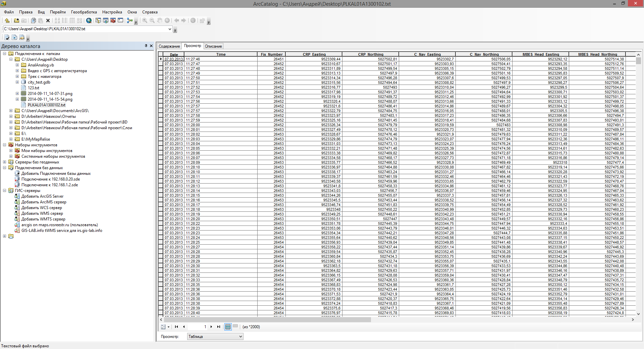Image resolution: width=644 pixels, height=349 pixels.
Task: Open ArcToolbox via the red toolbox icon
Action: click(113, 20)
